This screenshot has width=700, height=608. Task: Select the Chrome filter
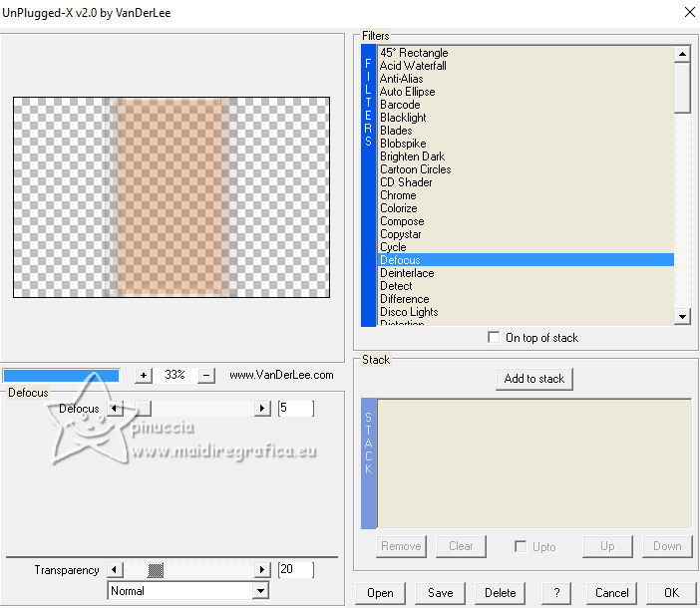coord(525,195)
